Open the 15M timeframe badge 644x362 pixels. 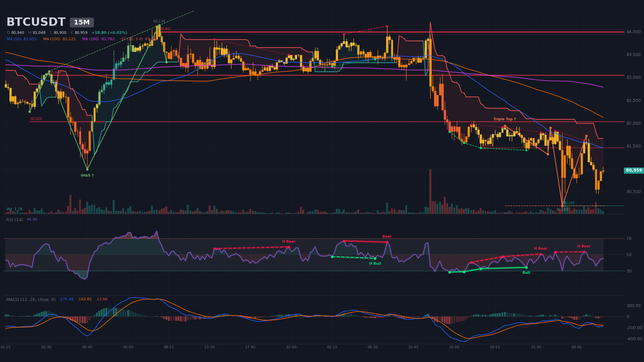(82, 23)
